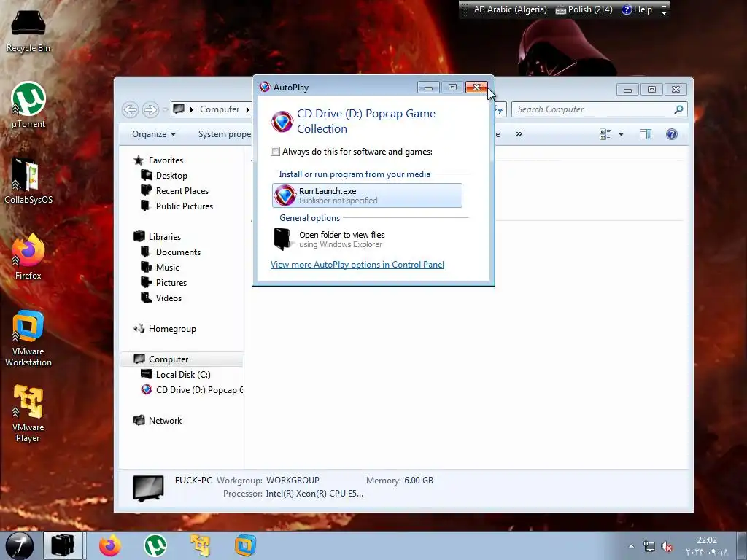
Task: Choose Run Launch.exe in AutoPlay
Action: (367, 195)
